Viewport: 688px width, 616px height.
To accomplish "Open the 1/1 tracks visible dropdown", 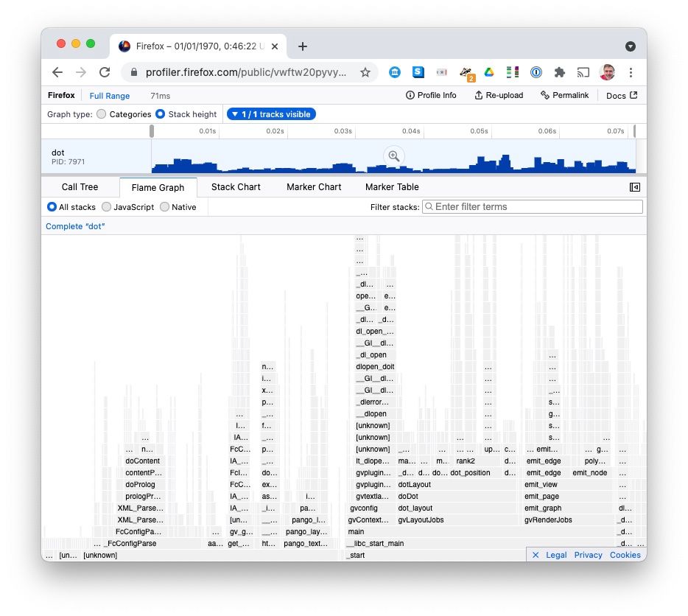I will [x=270, y=113].
